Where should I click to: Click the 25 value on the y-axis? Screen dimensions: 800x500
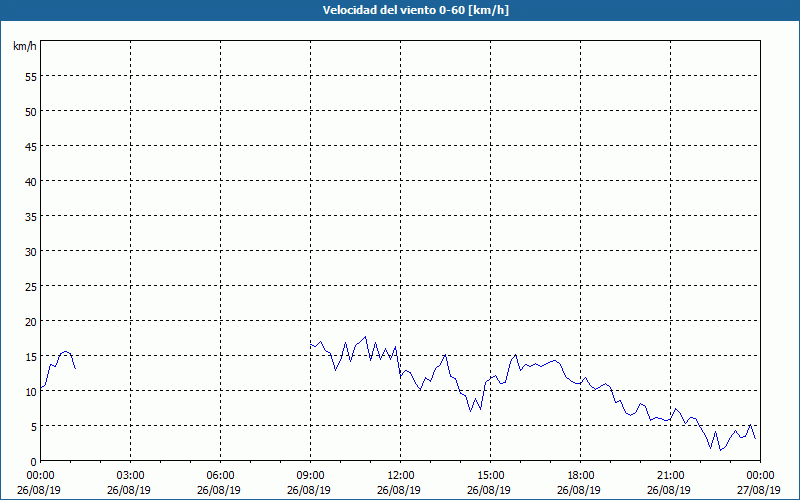pos(31,286)
